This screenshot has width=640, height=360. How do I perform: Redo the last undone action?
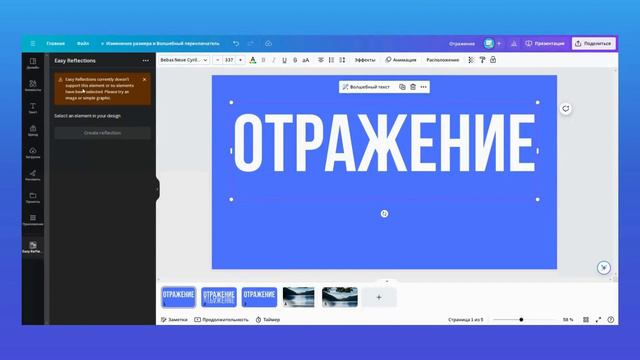tap(251, 43)
